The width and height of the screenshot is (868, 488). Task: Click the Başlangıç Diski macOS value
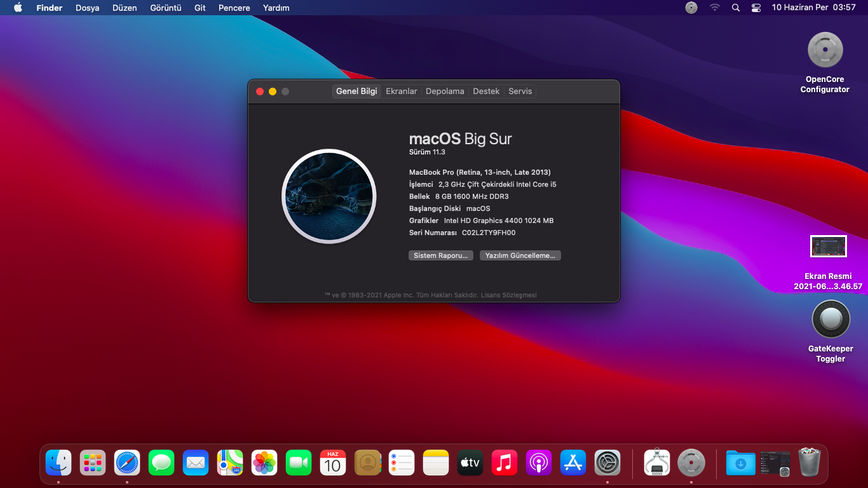(478, 208)
